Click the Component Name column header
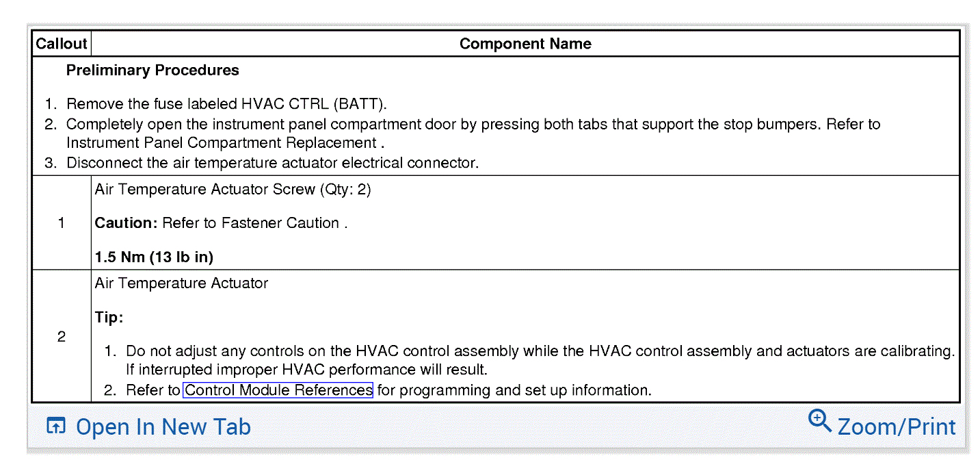This screenshot has height=471, width=980. (525, 44)
